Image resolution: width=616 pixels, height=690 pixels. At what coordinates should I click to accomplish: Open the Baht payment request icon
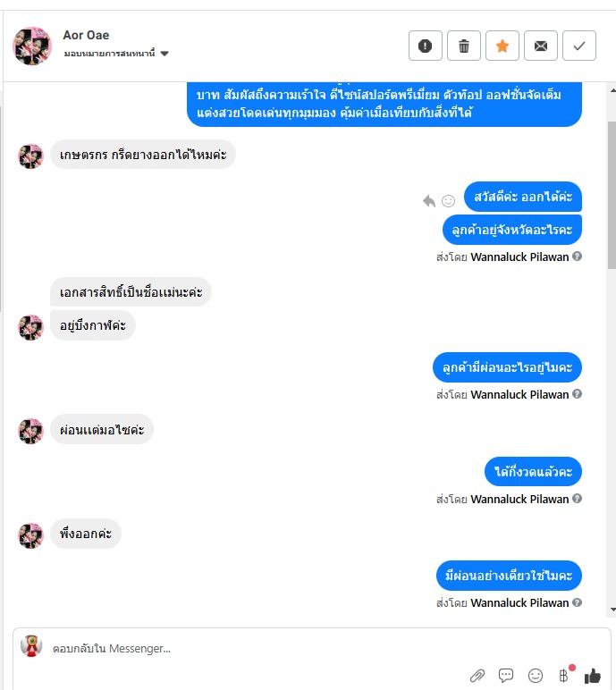click(x=564, y=675)
